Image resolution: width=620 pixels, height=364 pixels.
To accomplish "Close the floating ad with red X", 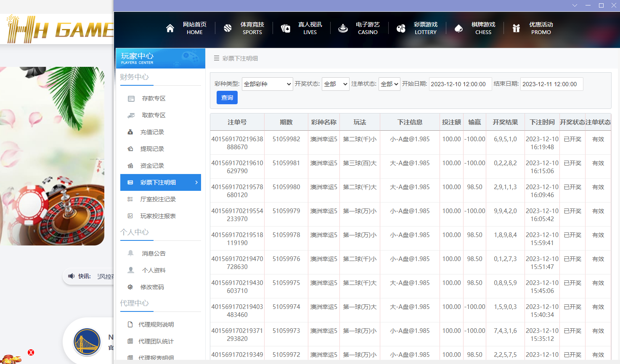I will coord(31,353).
